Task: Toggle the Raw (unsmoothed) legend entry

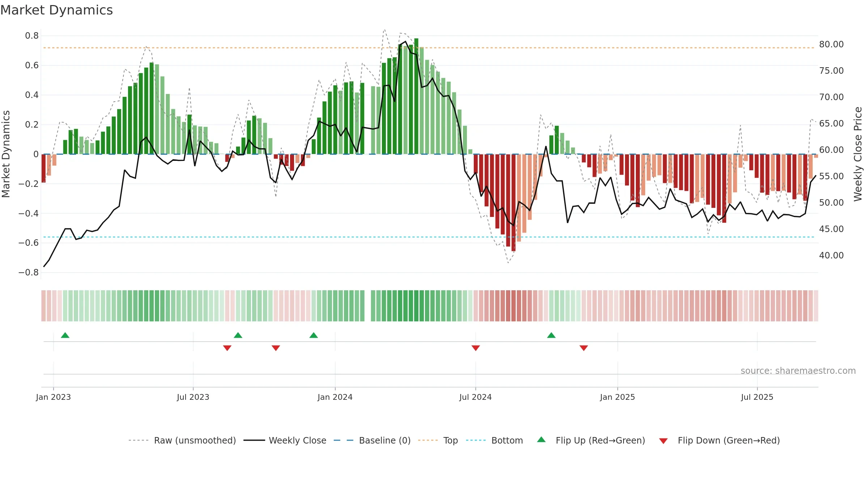Action: point(182,440)
